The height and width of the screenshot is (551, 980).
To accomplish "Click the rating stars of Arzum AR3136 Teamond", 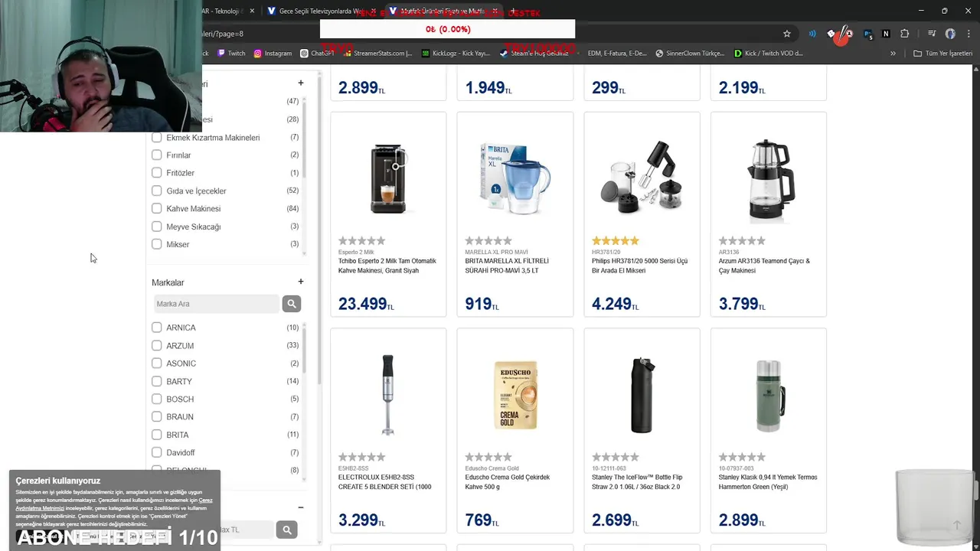I will click(742, 241).
